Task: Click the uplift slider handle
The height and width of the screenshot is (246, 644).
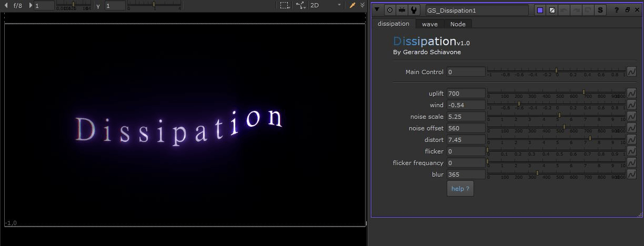Action: click(x=584, y=92)
